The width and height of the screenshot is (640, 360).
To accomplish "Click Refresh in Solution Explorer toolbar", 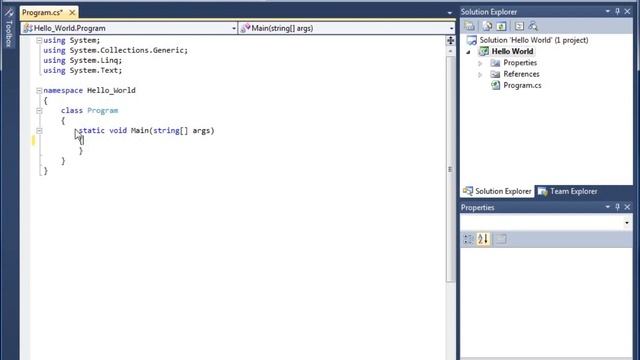I will [502, 26].
